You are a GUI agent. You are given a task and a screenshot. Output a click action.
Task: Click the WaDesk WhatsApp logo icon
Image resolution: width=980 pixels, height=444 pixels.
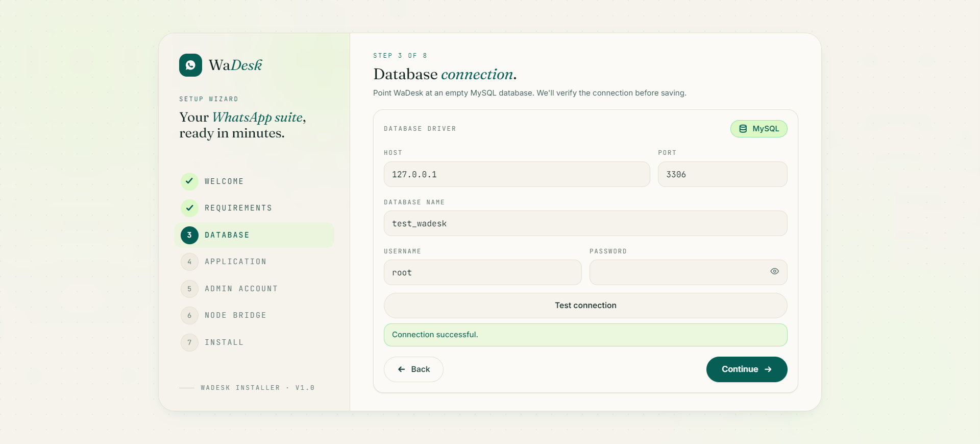(190, 65)
